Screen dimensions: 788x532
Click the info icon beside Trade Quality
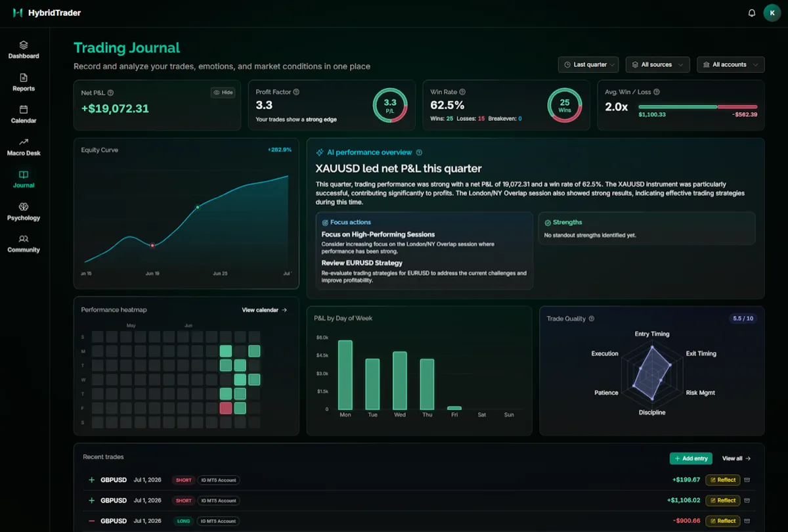point(592,319)
